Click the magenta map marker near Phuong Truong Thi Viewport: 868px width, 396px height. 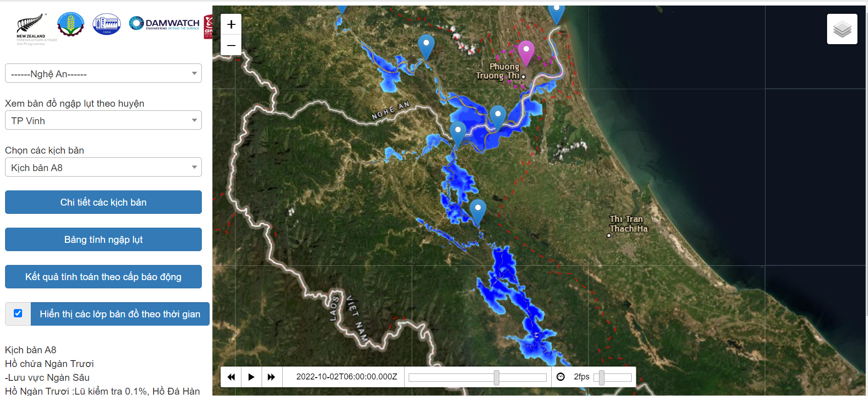point(526,51)
